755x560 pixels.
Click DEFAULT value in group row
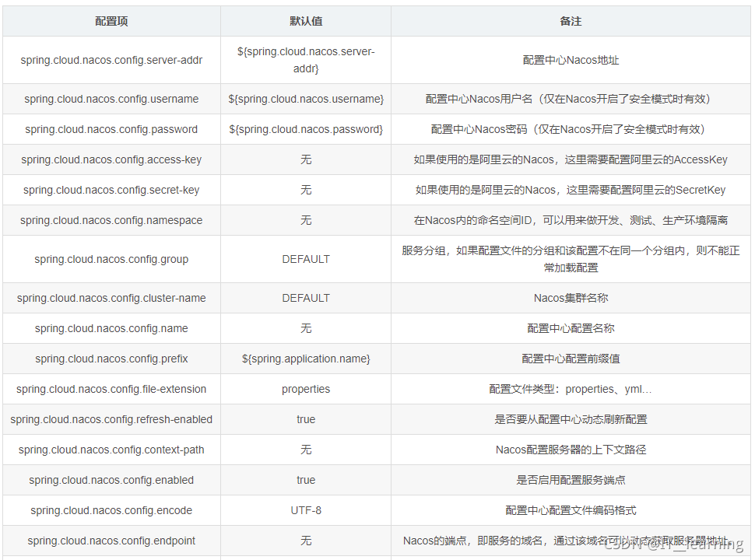pyautogui.click(x=306, y=259)
